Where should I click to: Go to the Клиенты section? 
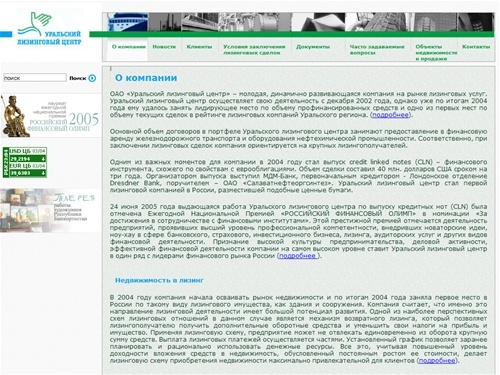point(199,47)
